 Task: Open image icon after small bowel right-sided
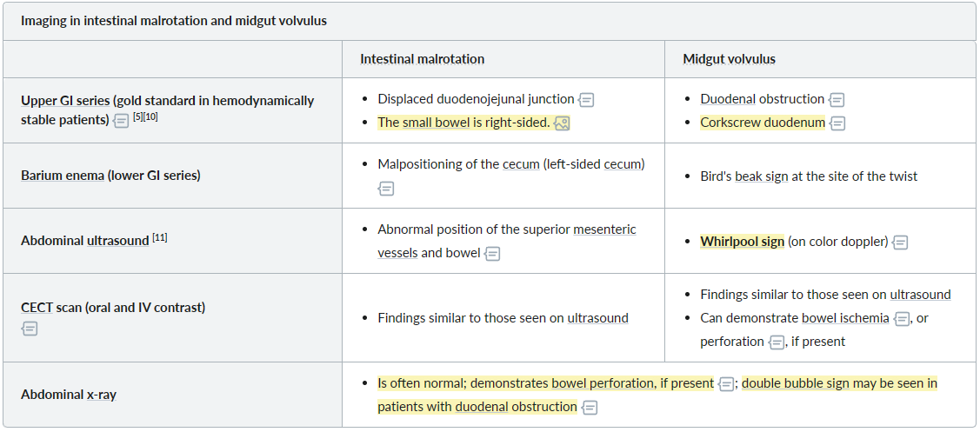coord(562,123)
